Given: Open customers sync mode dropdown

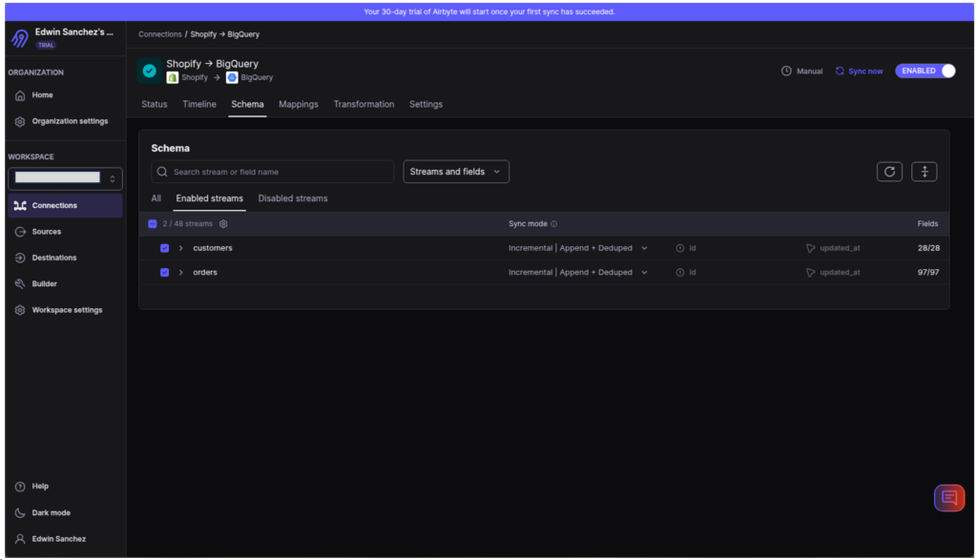Looking at the screenshot, I should click(577, 248).
